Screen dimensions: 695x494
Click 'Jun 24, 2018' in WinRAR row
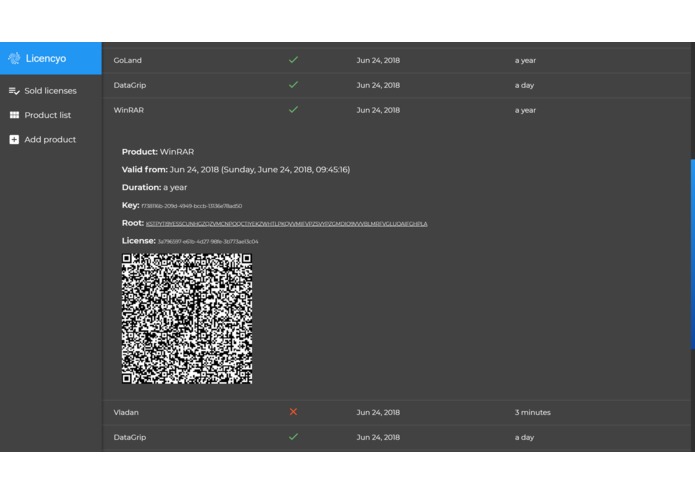[x=378, y=110]
